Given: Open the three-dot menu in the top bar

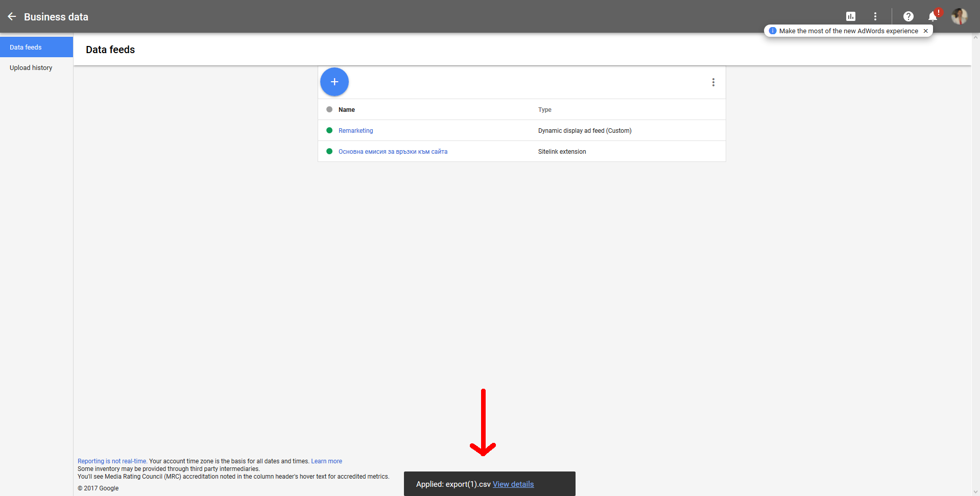Looking at the screenshot, I should click(x=875, y=16).
